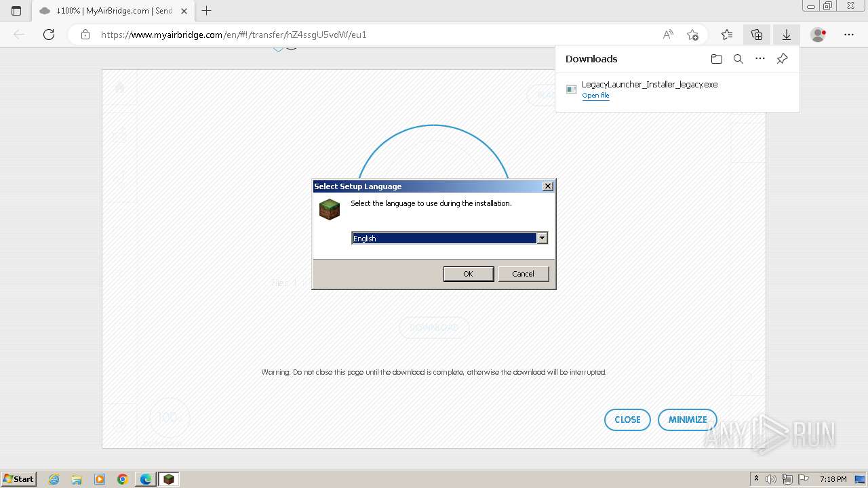Image resolution: width=868 pixels, height=488 pixels.
Task: Open File Explorer from taskbar
Action: pyautogui.click(x=77, y=479)
